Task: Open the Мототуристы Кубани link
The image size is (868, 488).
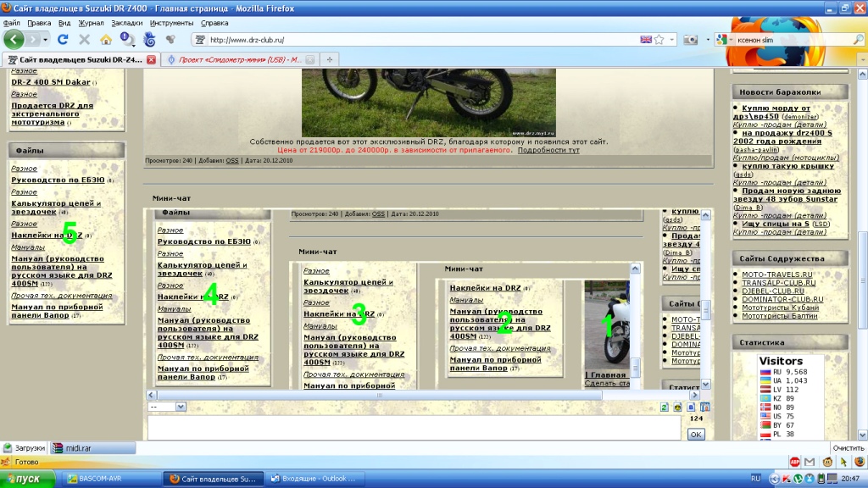Action: pyautogui.click(x=781, y=308)
